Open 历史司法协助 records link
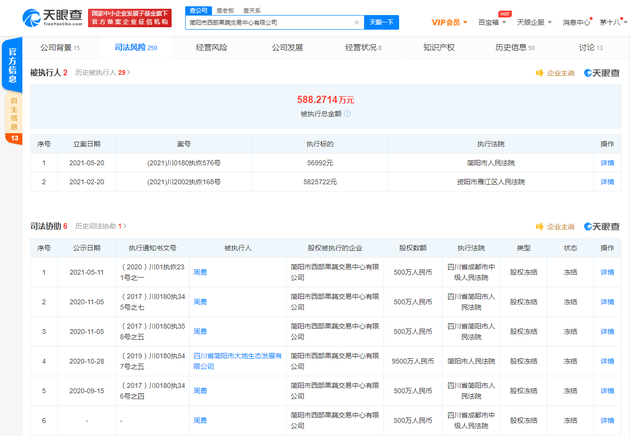Screen dimensions: 630x436 pos(99,227)
